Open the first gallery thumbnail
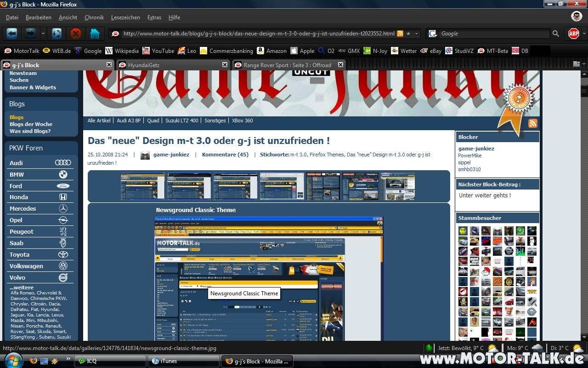Viewport: 588px width, 368px height. point(142,186)
